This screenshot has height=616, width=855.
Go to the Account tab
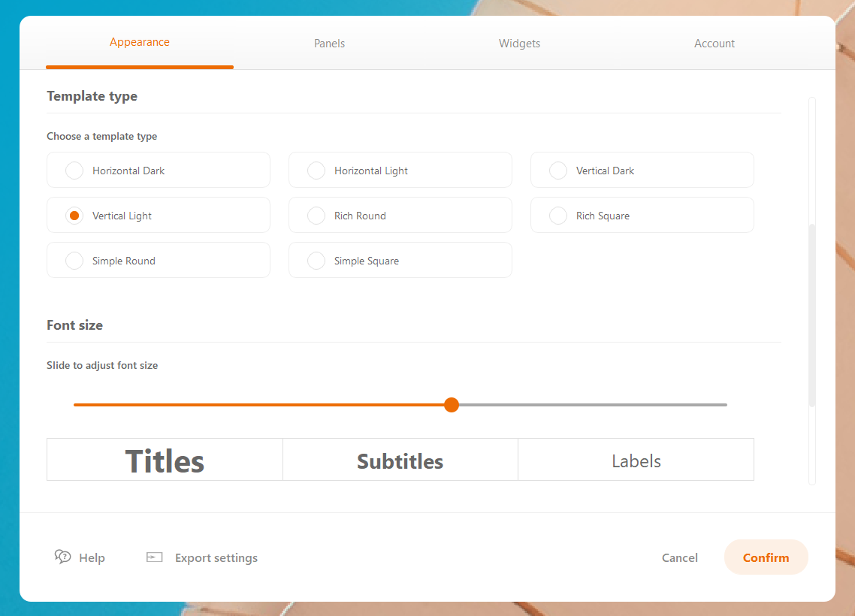pos(714,44)
